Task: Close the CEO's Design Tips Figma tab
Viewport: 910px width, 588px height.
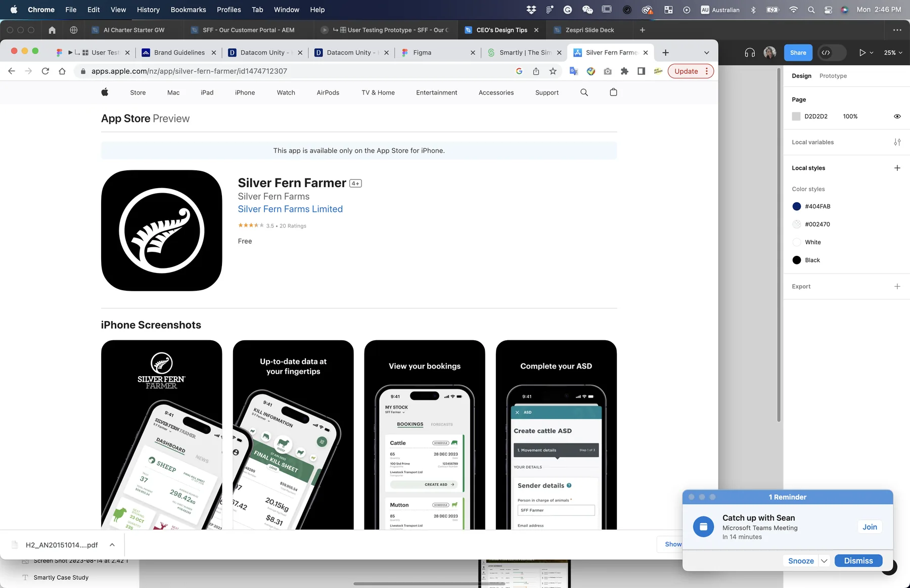Action: [x=536, y=30]
